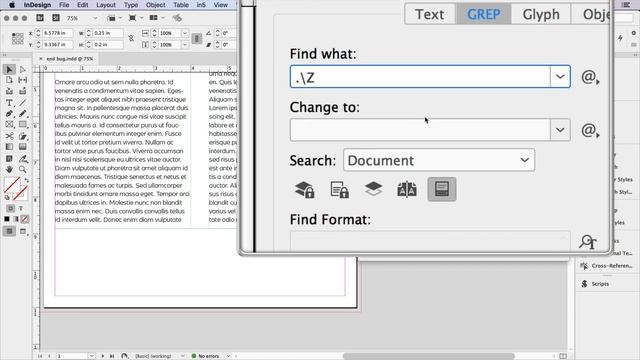Click the Swap Fill and Stroke arrows
This screenshot has width=640, height=360.
[26, 180]
